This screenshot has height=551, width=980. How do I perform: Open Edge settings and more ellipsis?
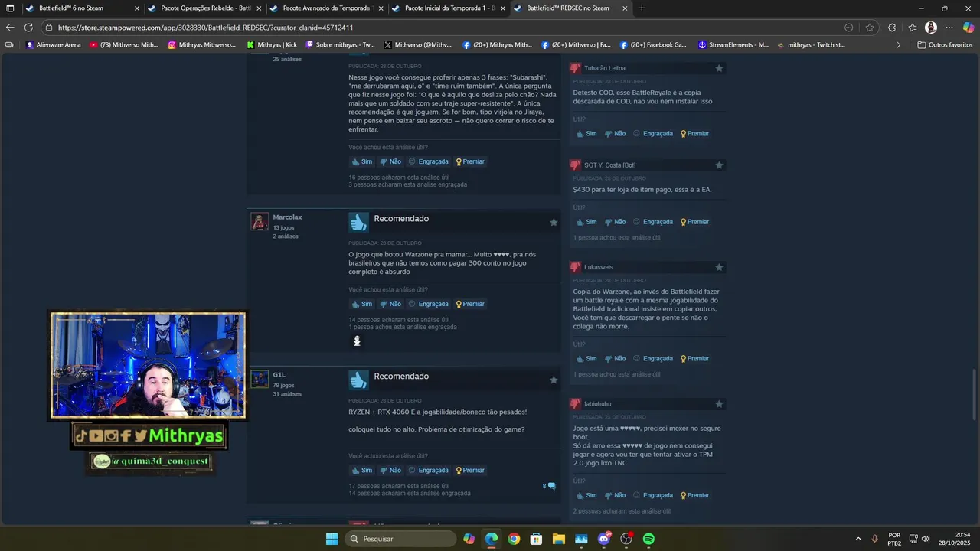point(949,28)
